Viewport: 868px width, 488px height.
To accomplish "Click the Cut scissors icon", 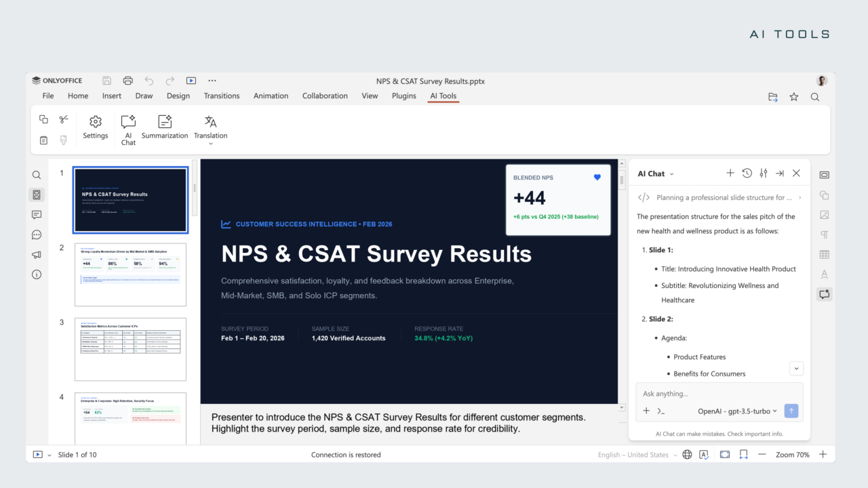I will point(64,119).
